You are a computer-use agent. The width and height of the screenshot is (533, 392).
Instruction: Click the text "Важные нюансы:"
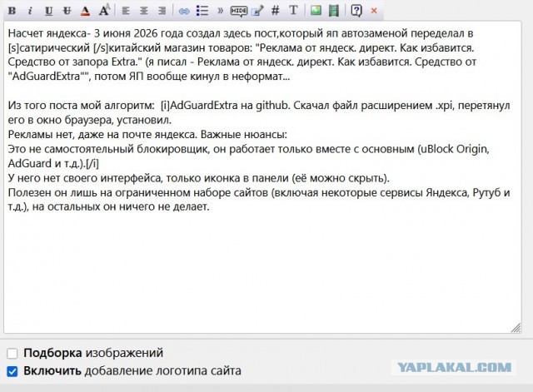pyautogui.click(x=244, y=135)
